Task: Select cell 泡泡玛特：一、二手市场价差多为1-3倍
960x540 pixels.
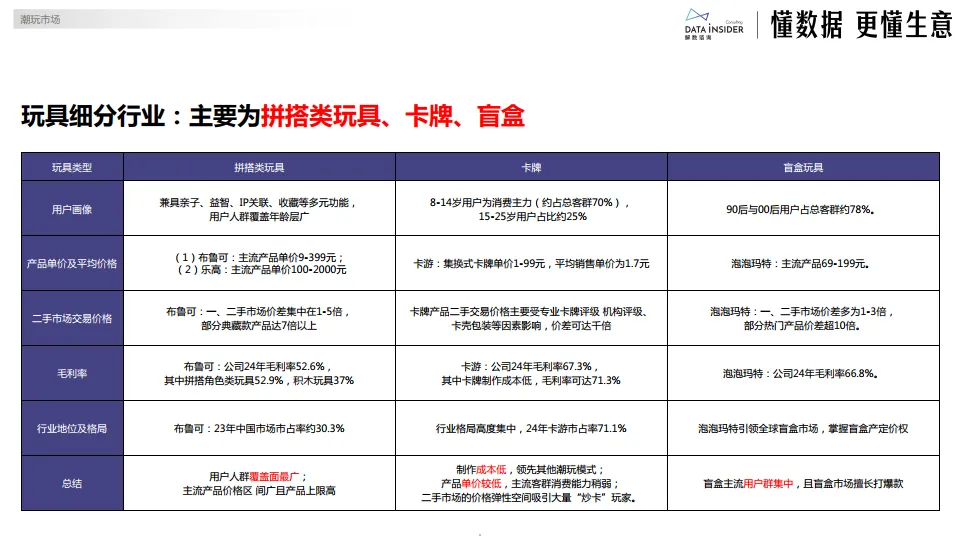Action: click(803, 318)
